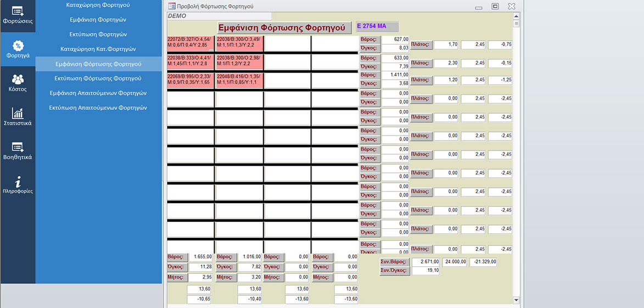Click the E 2754 MA truck plate field
The image size is (644, 308).
(x=377, y=26)
